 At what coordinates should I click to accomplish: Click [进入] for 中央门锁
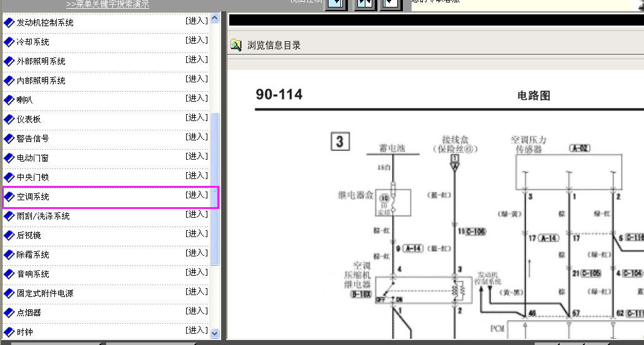pos(197,175)
